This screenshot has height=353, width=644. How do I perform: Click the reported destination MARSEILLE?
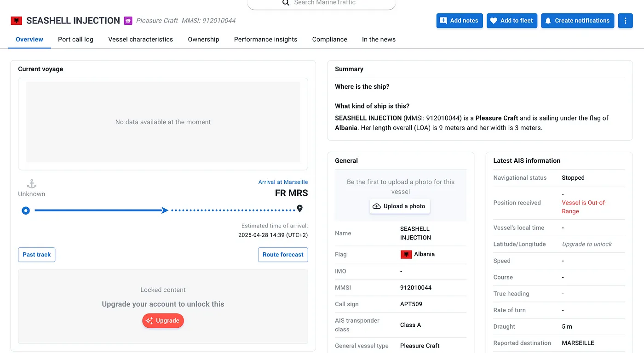pyautogui.click(x=578, y=343)
